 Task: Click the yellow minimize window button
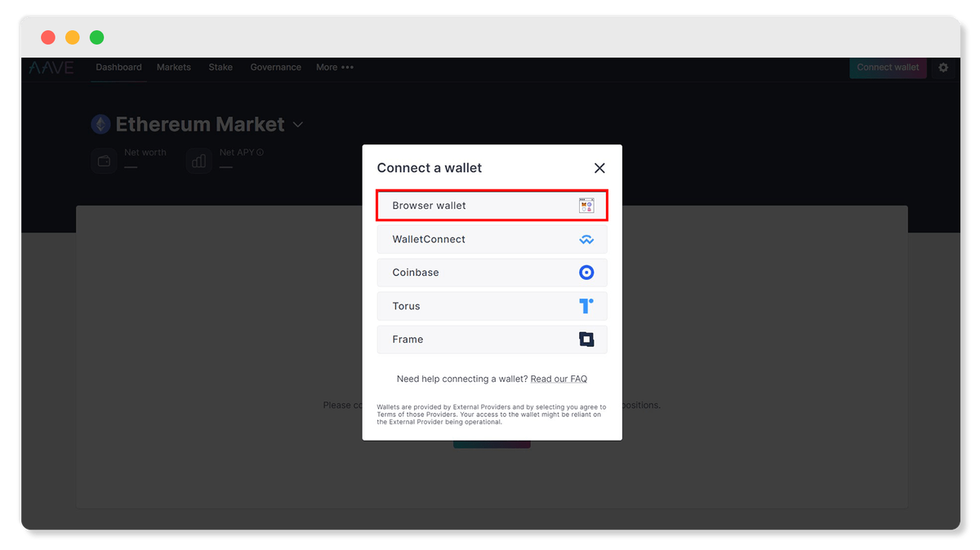[73, 38]
